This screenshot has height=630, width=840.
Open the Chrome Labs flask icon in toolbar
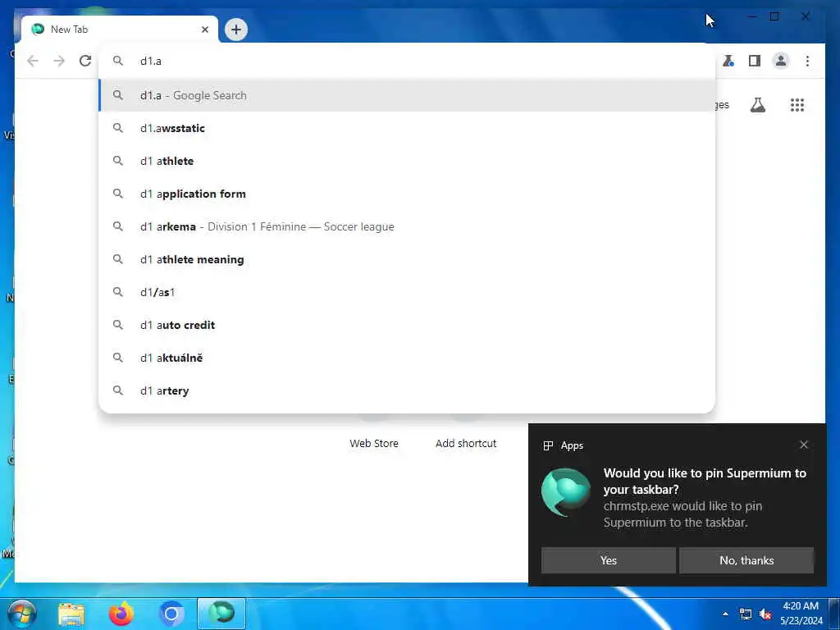click(728, 61)
